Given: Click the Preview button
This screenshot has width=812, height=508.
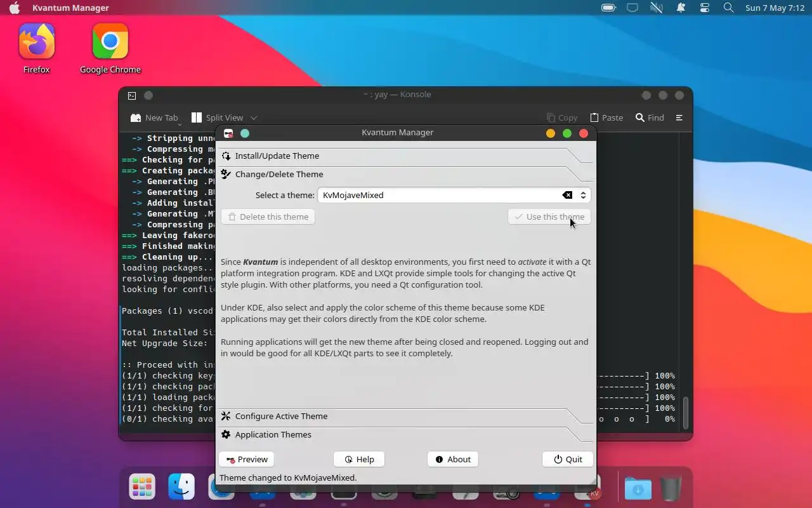Looking at the screenshot, I should point(247,459).
